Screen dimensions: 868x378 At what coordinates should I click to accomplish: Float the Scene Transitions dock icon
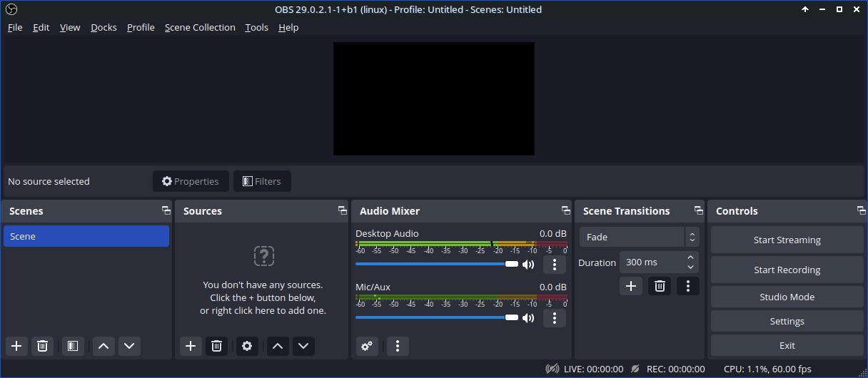(698, 210)
